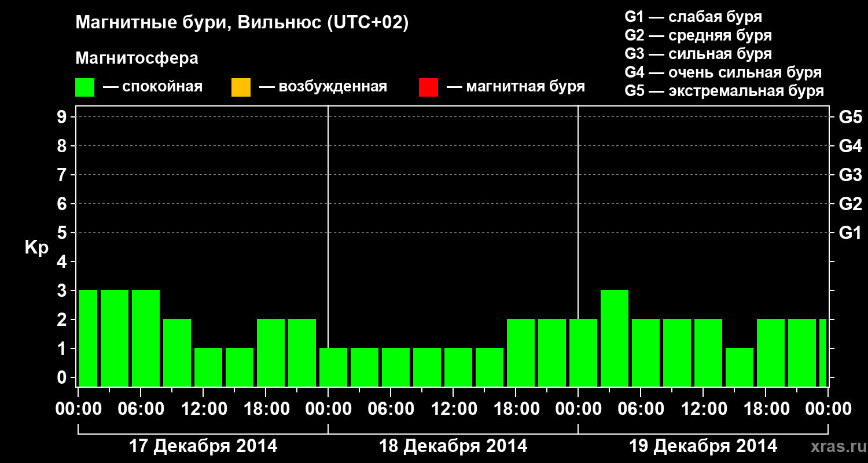Image resolution: width=868 pixels, height=463 pixels.
Task: Click the '— спокойная' legend label
Action: pyautogui.click(x=153, y=87)
